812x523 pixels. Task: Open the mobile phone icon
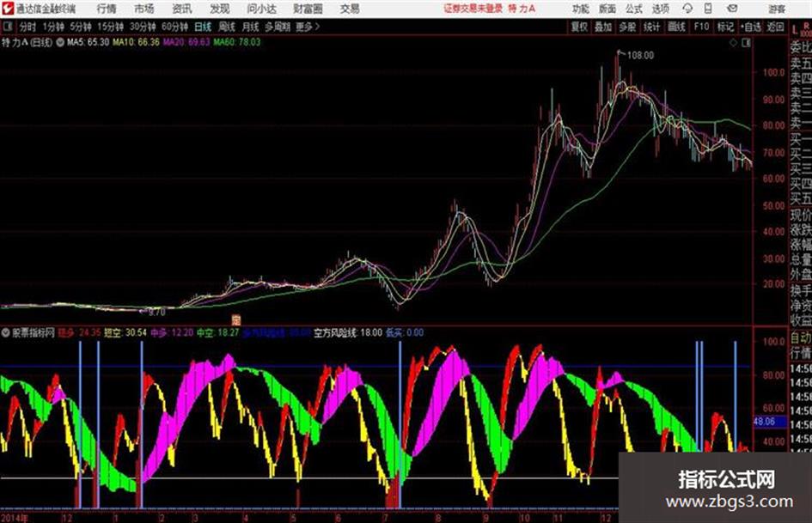point(708,9)
